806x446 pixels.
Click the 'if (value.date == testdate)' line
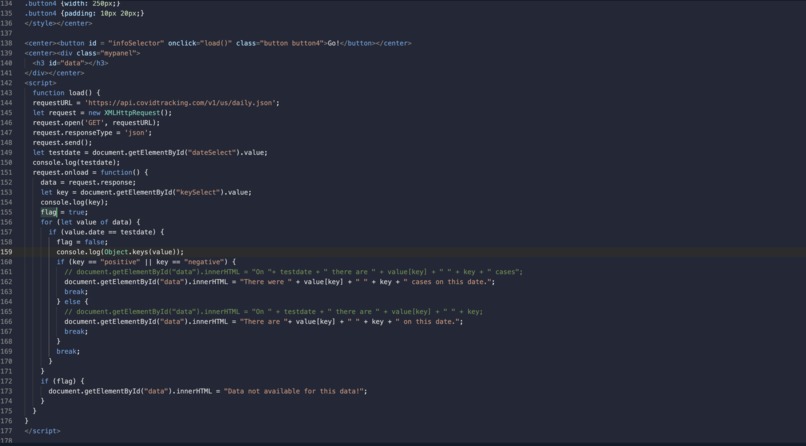(106, 232)
